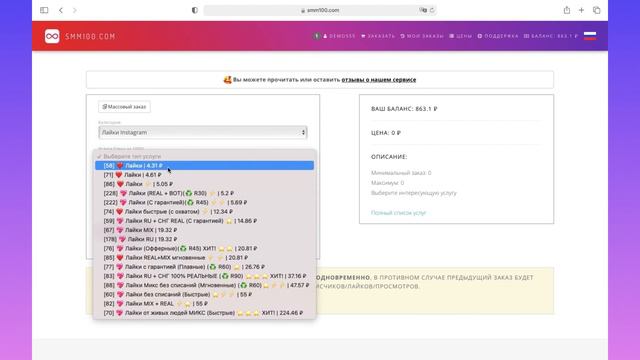640x360 pixels.
Task: Open the отзывы о нашем сервисе link
Action: point(379,80)
